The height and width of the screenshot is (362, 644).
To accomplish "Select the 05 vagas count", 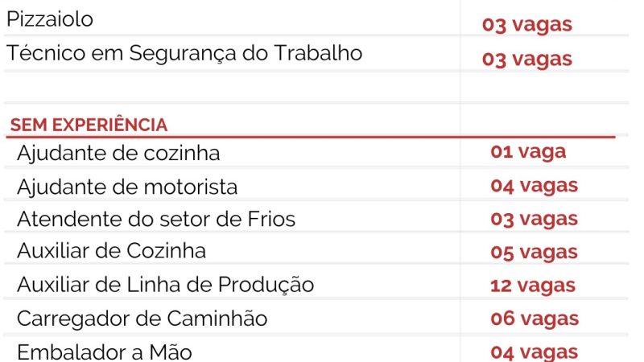I will [x=534, y=252].
